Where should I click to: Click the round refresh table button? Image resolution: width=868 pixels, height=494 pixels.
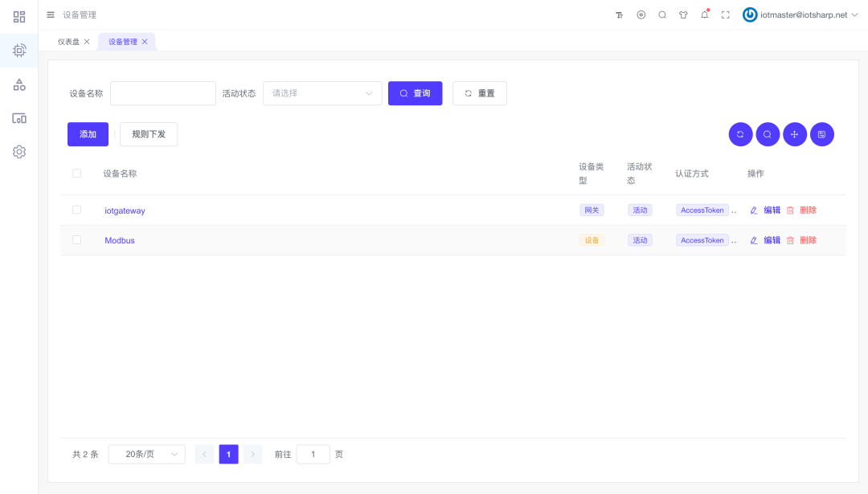click(740, 134)
